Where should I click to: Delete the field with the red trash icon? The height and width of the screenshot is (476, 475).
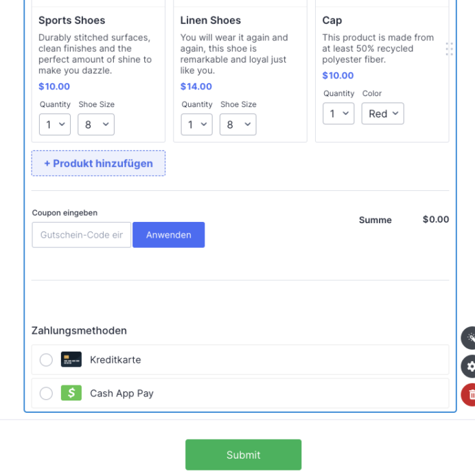(x=470, y=395)
